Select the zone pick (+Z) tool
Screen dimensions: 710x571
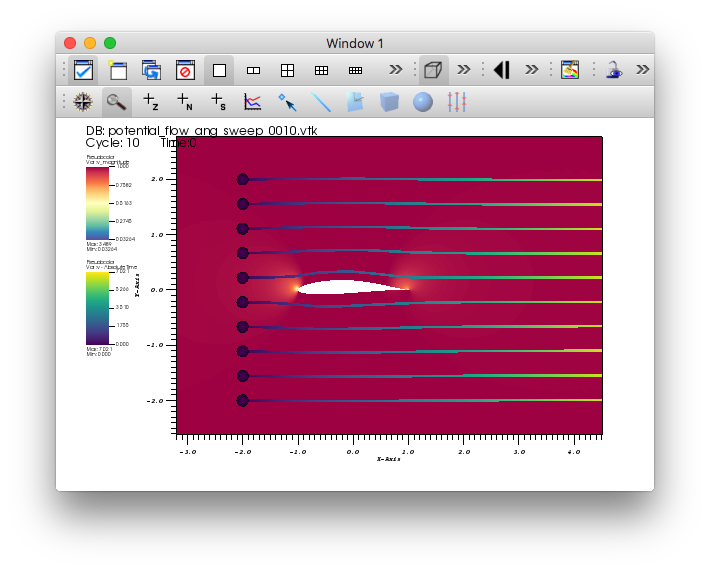[150, 101]
